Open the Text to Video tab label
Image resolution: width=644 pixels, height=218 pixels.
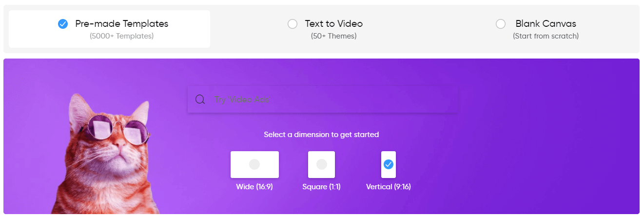[x=334, y=23]
